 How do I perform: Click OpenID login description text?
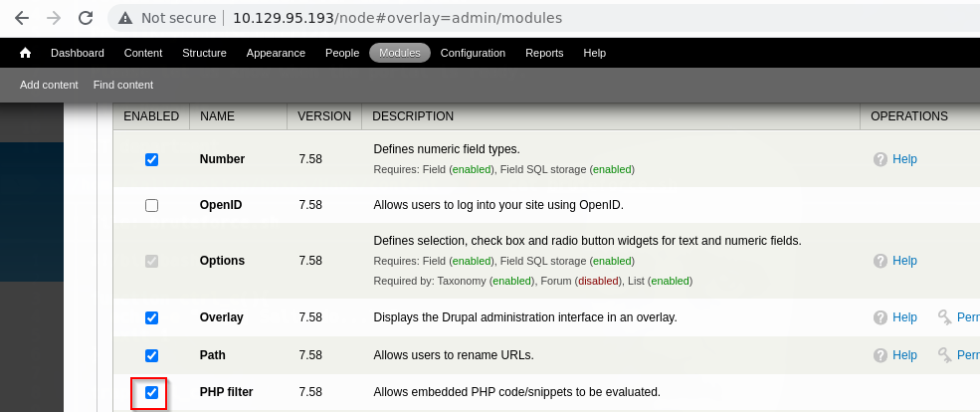click(x=498, y=205)
